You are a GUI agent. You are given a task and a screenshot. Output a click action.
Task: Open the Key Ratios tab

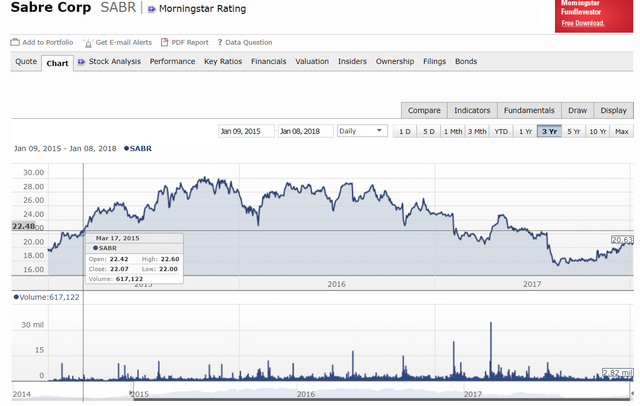tap(223, 61)
